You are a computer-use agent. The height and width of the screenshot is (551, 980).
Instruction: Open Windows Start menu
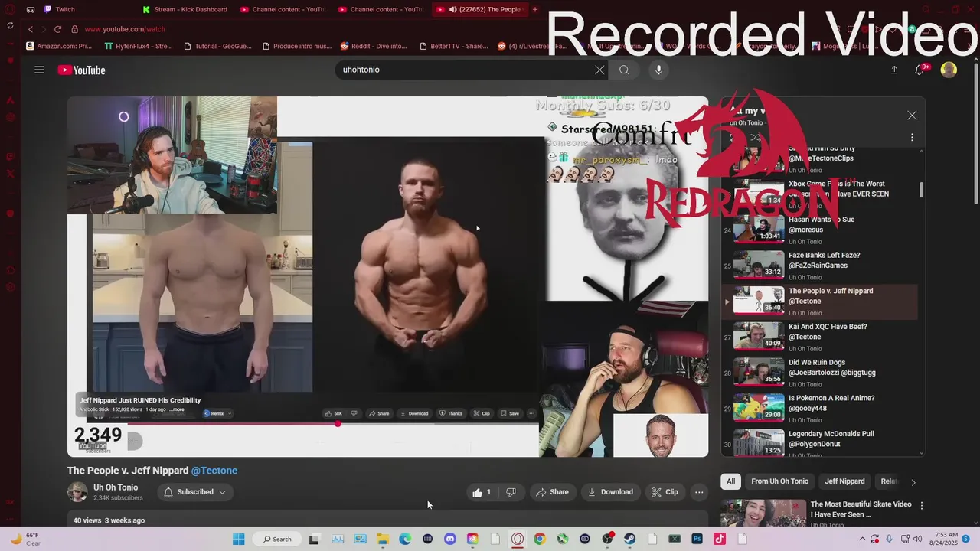tap(238, 539)
